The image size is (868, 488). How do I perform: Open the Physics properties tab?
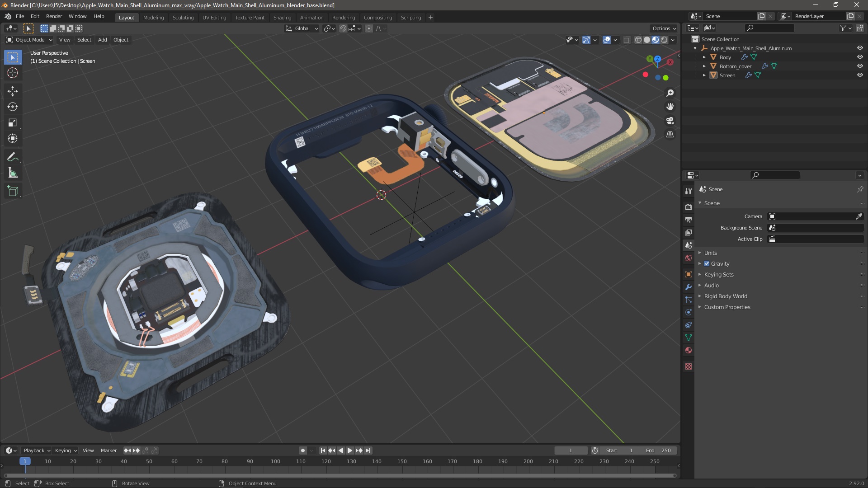pyautogui.click(x=689, y=312)
